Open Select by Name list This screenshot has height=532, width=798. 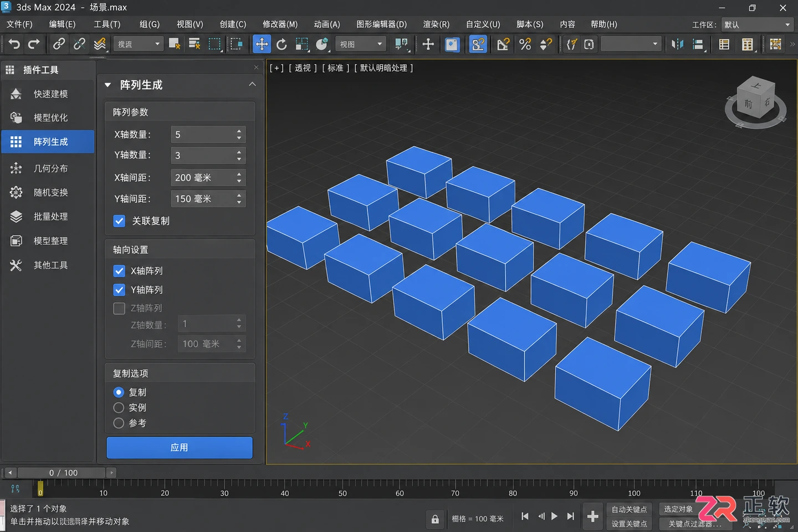point(195,44)
